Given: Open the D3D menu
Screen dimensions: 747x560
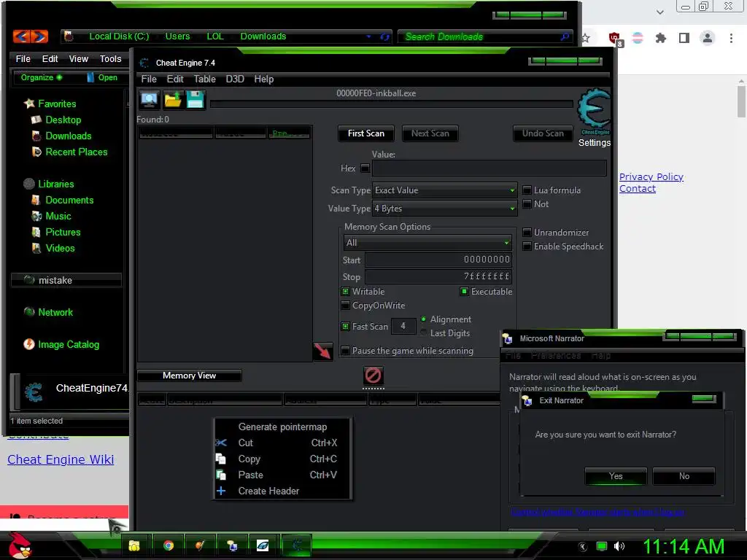Looking at the screenshot, I should point(235,79).
